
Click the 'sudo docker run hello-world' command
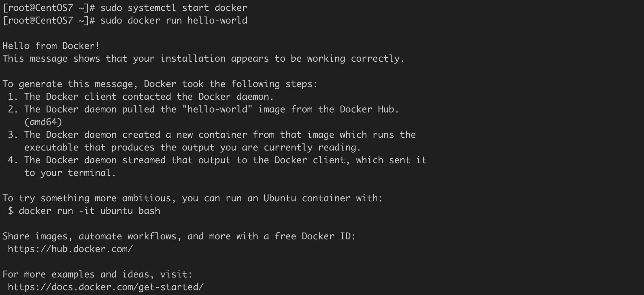point(174,21)
